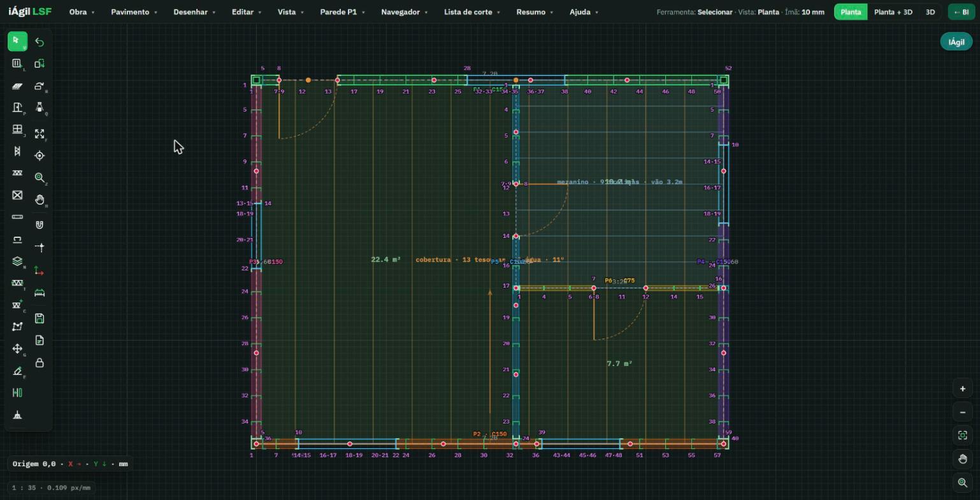Click the magnet snap icon

click(40, 225)
